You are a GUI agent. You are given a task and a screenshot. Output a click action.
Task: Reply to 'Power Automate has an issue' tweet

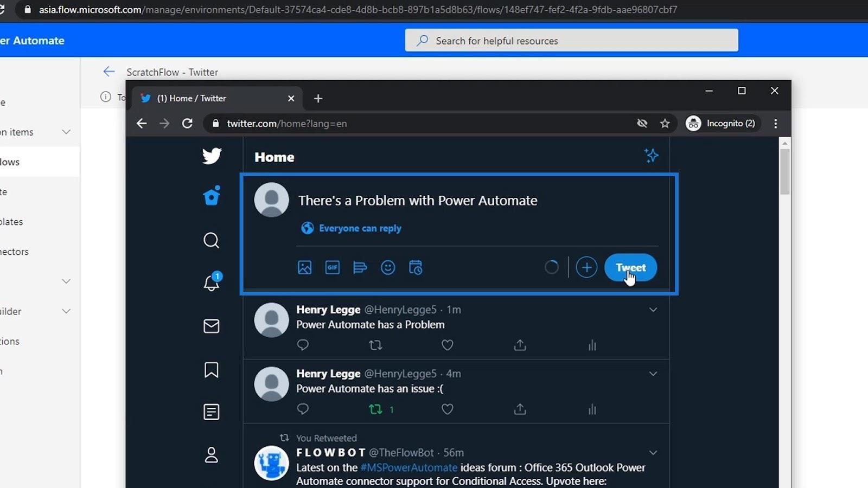303,409
